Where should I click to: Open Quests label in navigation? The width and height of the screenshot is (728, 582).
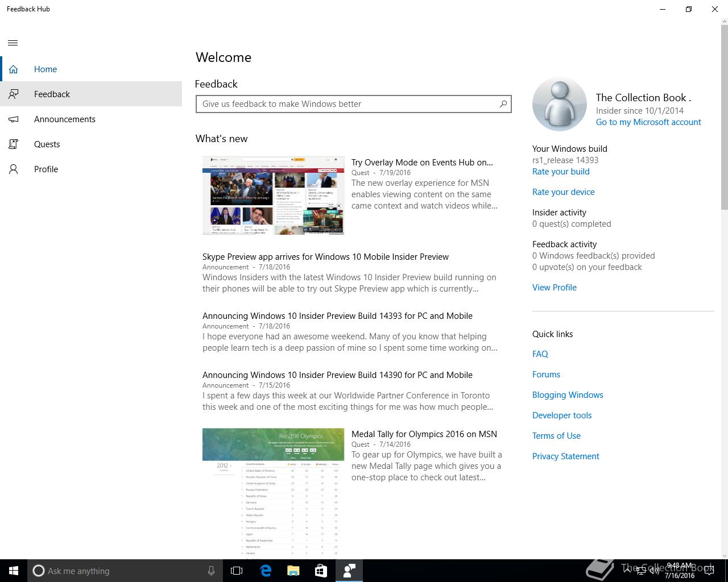tap(47, 144)
